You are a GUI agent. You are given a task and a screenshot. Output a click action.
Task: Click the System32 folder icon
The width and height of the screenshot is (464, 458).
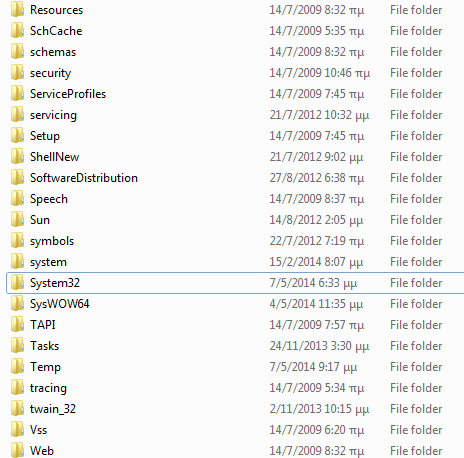(17, 283)
